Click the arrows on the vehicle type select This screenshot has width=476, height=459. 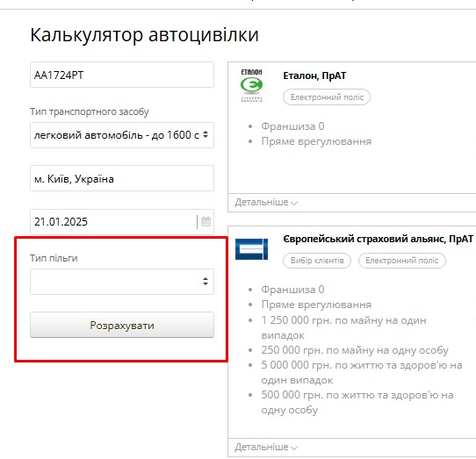pyautogui.click(x=206, y=134)
